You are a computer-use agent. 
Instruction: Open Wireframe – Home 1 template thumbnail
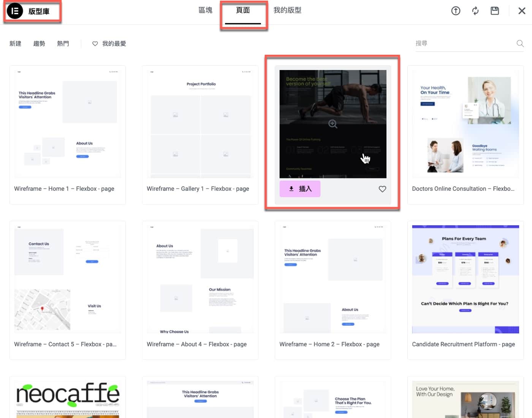(68, 124)
